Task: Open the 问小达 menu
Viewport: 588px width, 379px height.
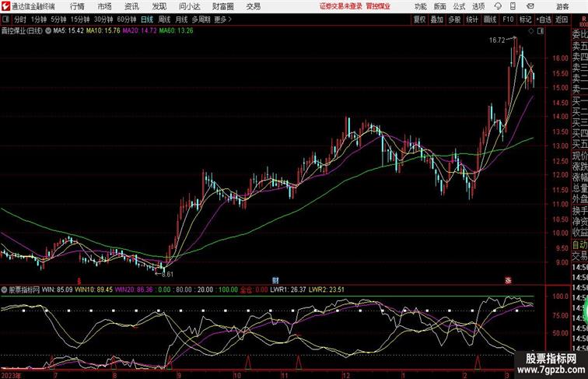Action: point(189,6)
